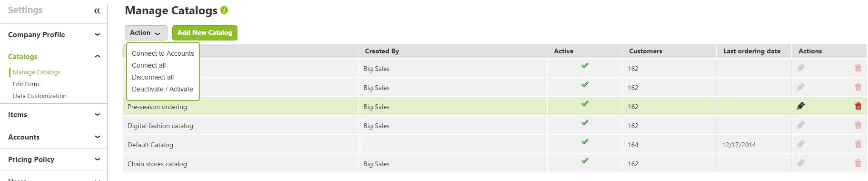Delete the Pre-season ordering catalog via trash icon

point(858,106)
